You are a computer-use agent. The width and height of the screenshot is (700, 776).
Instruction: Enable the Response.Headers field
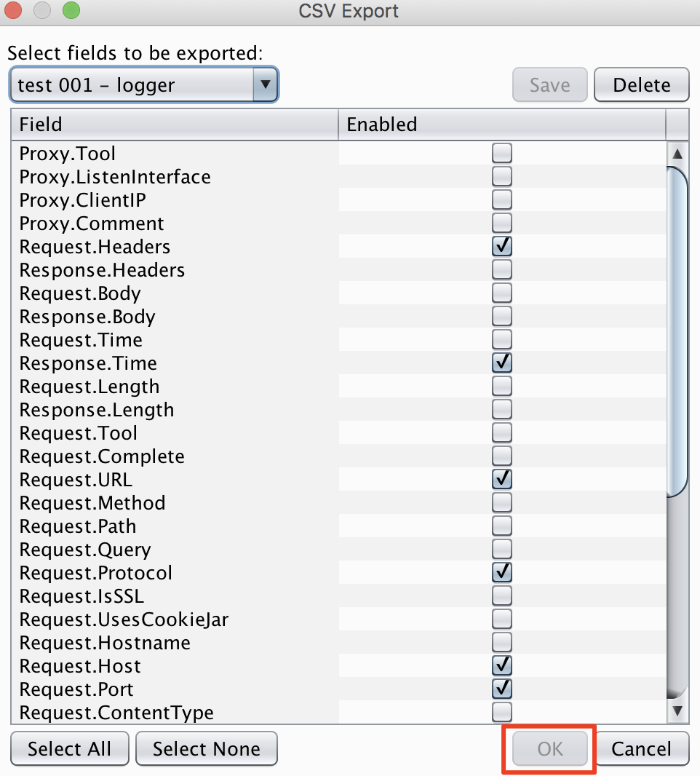[x=501, y=269]
